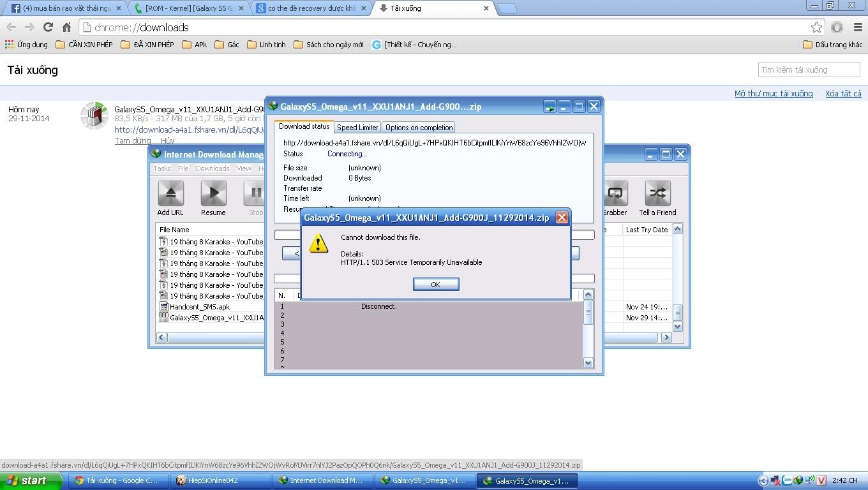Open the Thiết kế - Chuyên ng... bookmark
Viewport: 868px width, 490px height.
coord(414,45)
